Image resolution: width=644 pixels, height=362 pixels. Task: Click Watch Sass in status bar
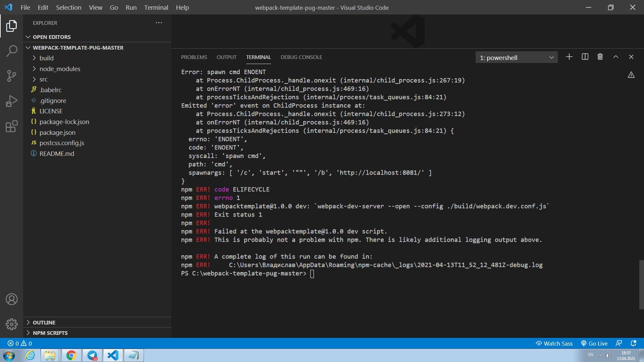[554, 343]
